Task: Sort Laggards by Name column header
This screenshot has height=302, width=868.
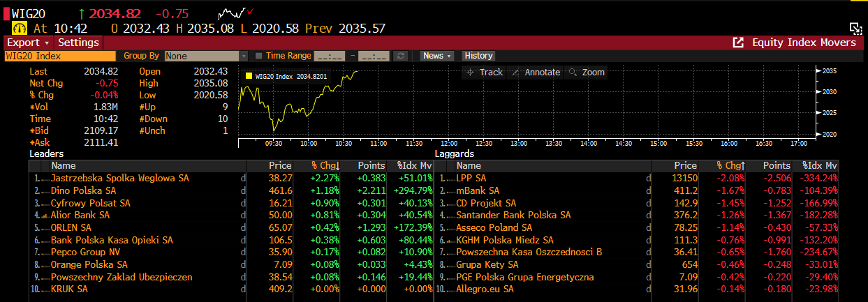Action: pos(469,166)
